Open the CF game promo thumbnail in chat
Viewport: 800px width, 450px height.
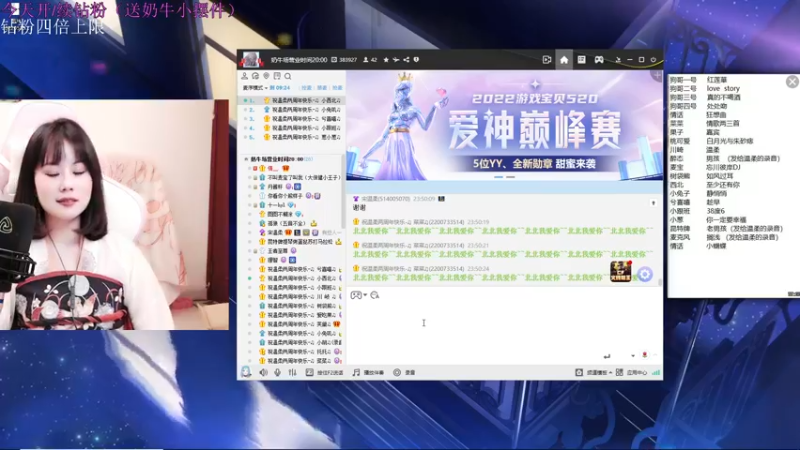620,271
